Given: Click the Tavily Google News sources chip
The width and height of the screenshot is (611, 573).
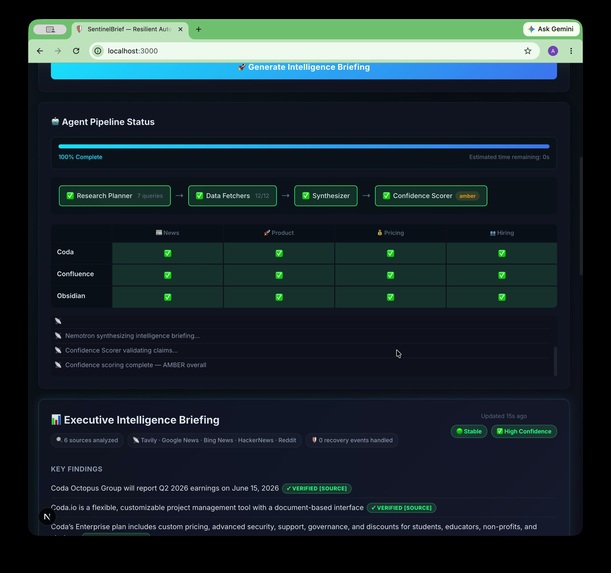Looking at the screenshot, I should coord(214,440).
